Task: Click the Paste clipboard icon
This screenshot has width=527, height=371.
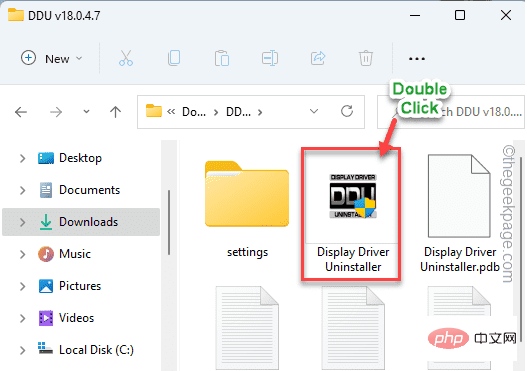Action: point(222,58)
